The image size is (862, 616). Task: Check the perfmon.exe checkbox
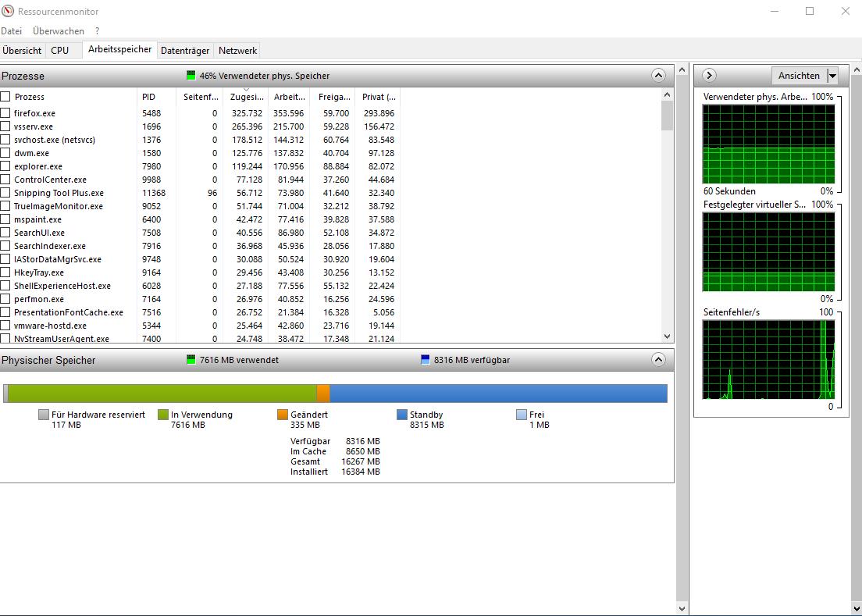(5, 299)
